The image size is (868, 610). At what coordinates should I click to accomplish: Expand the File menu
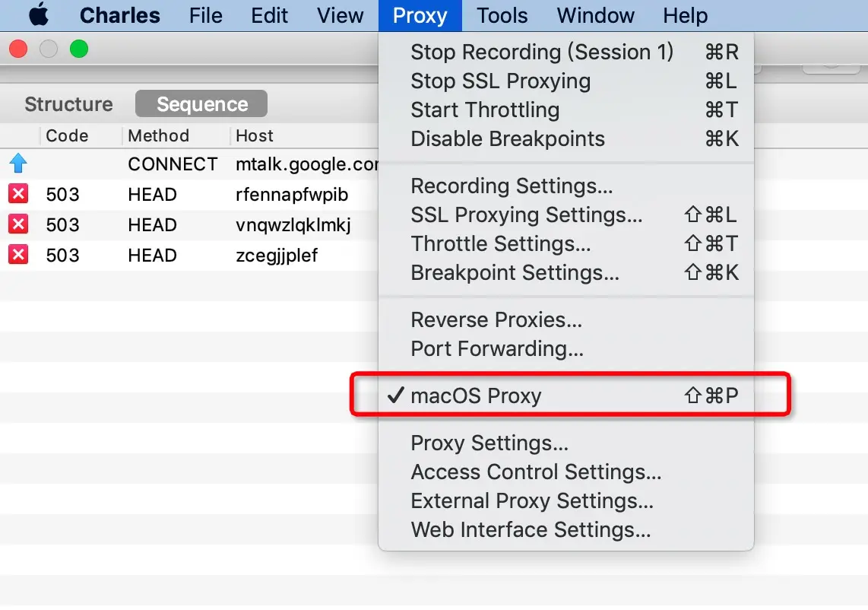click(x=206, y=15)
